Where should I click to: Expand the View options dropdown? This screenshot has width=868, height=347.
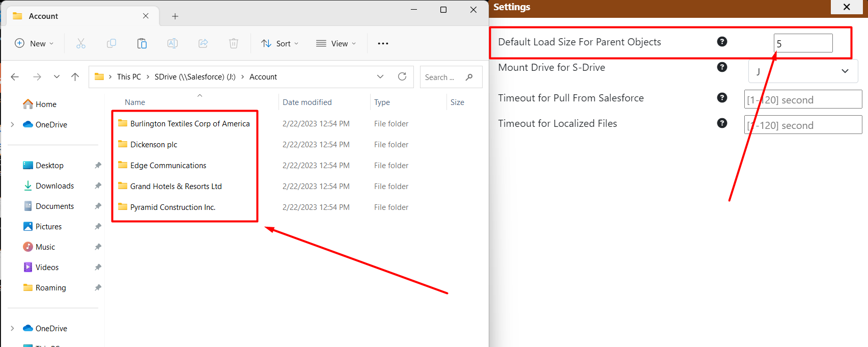pyautogui.click(x=336, y=44)
